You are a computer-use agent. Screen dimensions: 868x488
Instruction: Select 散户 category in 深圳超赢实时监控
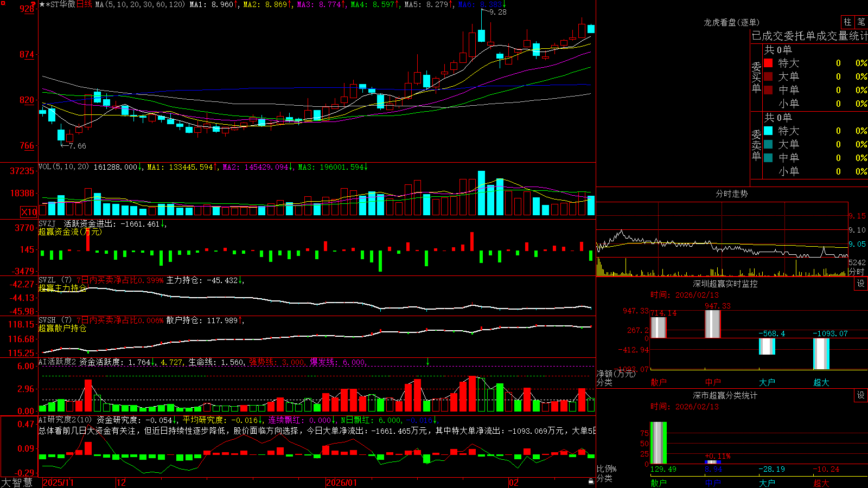click(659, 382)
